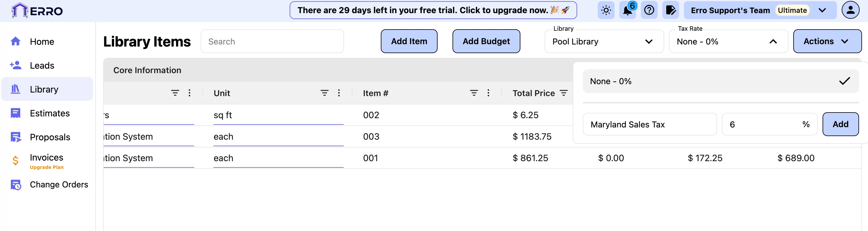Click the free trial upgrade banner
Screen dimensions: 868x231
point(433,10)
